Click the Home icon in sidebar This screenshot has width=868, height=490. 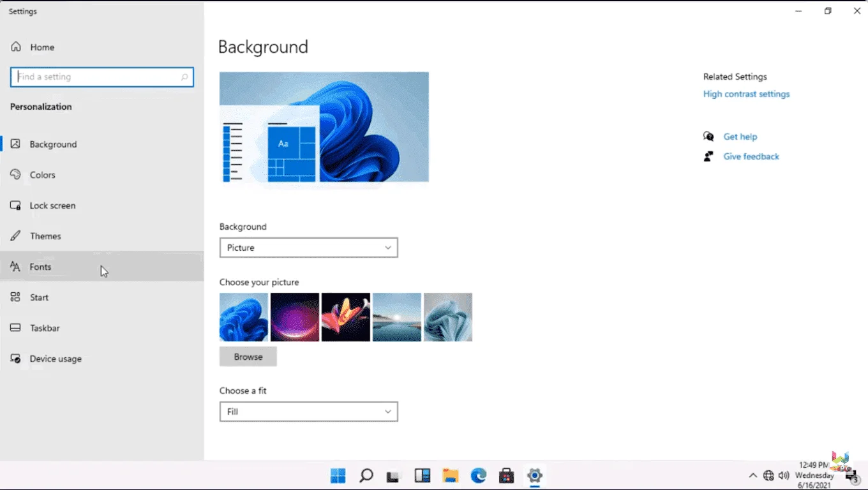tap(16, 47)
